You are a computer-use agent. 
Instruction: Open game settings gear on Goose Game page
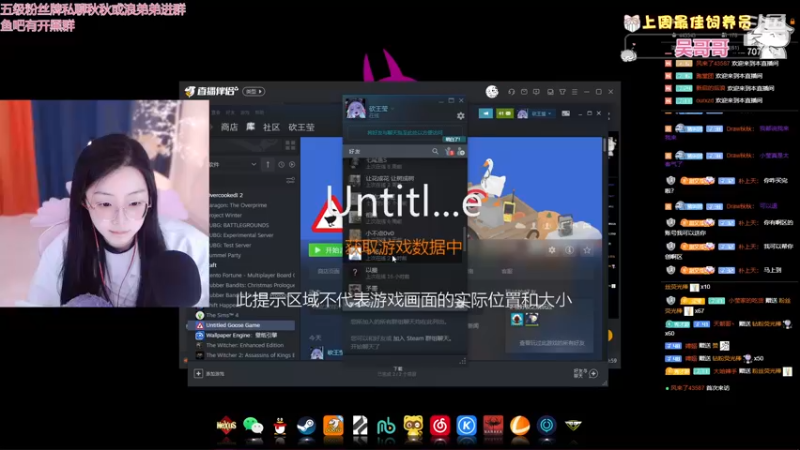click(552, 250)
